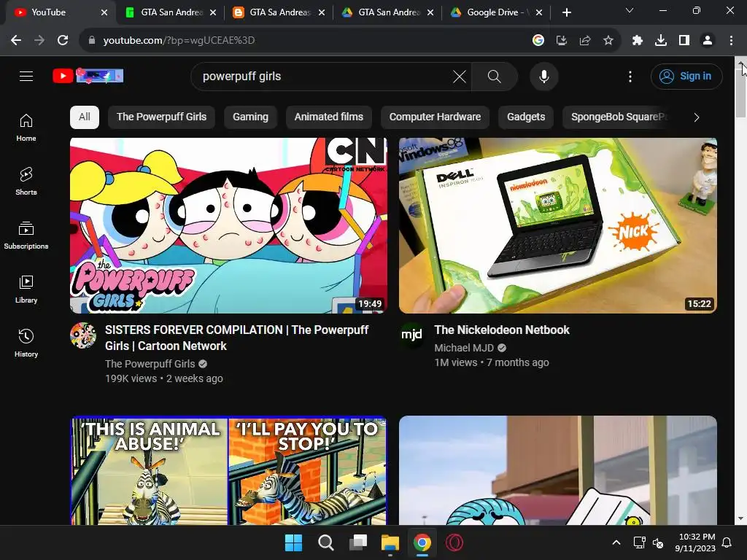Image resolution: width=747 pixels, height=560 pixels.
Task: Select The Powerpuff Girls filter chip
Action: tap(161, 117)
